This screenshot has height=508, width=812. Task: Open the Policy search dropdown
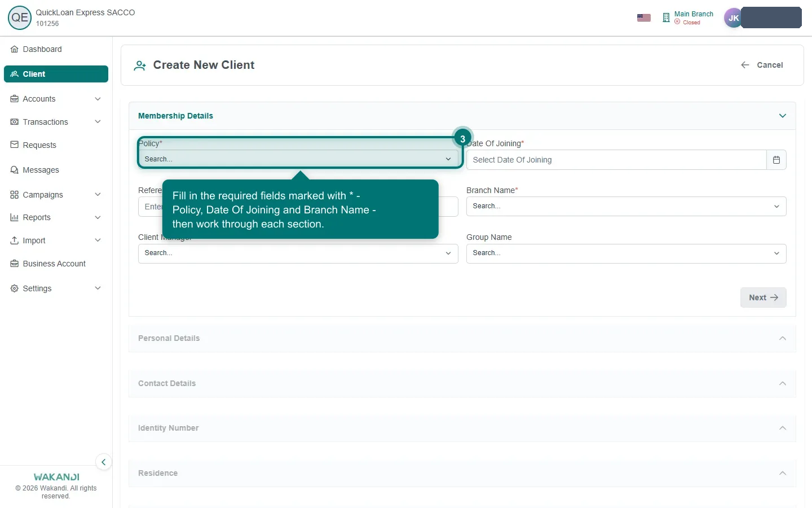pos(298,159)
